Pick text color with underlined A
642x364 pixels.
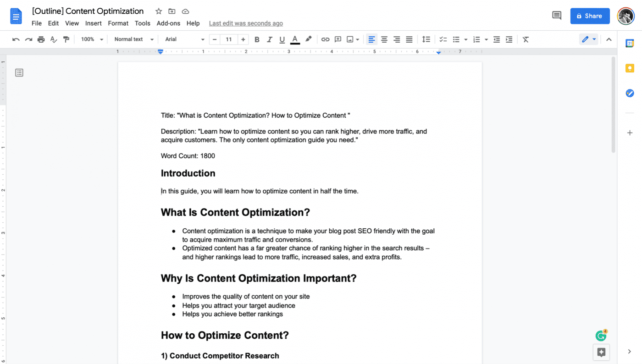(x=295, y=39)
